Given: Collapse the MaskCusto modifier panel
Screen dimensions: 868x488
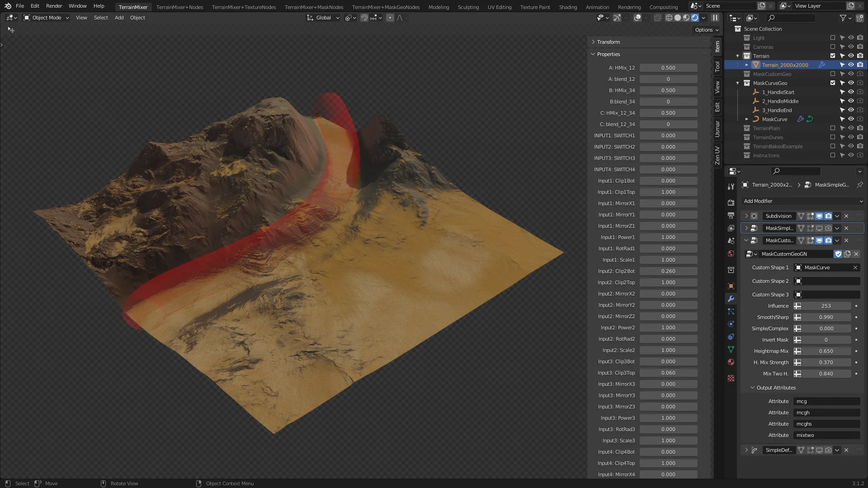Looking at the screenshot, I should pyautogui.click(x=746, y=240).
